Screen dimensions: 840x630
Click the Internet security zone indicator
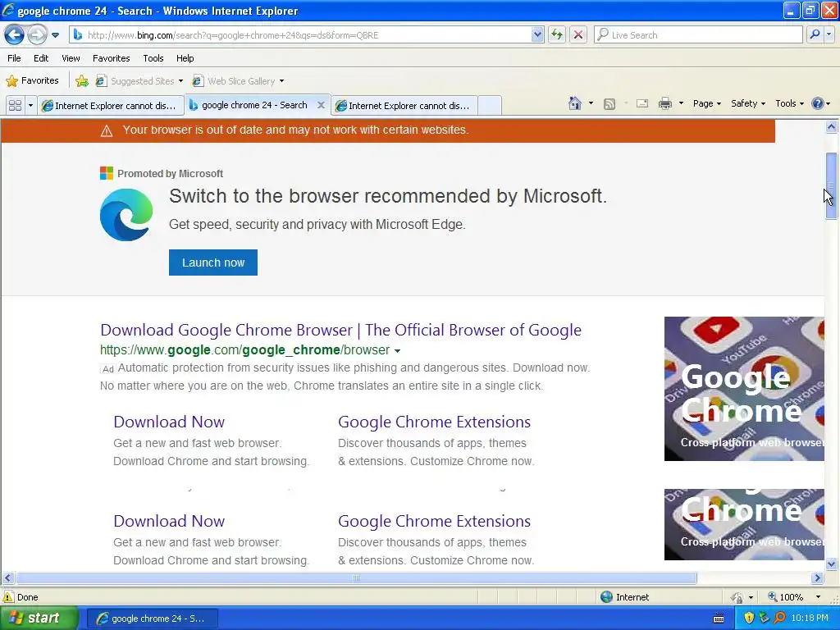tap(624, 597)
